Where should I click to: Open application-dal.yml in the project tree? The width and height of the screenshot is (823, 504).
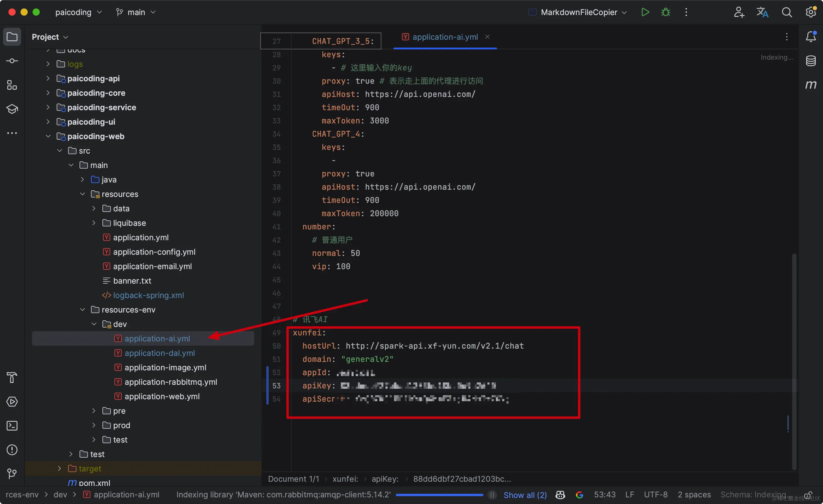coord(159,353)
